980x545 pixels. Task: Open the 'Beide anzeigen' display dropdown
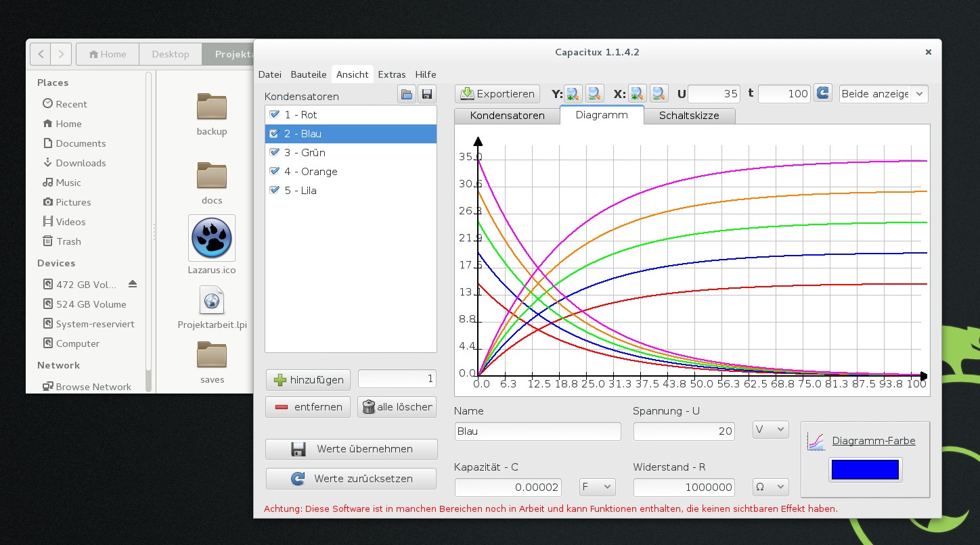[883, 94]
